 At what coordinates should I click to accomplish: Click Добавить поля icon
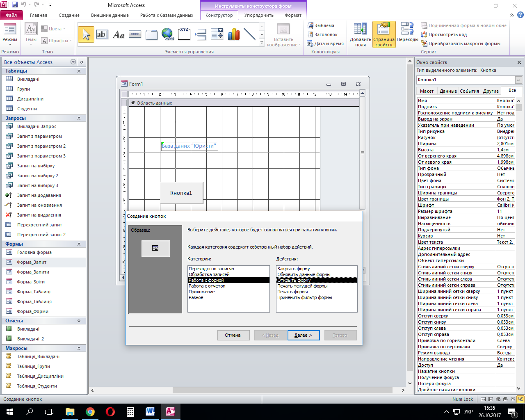point(361,35)
